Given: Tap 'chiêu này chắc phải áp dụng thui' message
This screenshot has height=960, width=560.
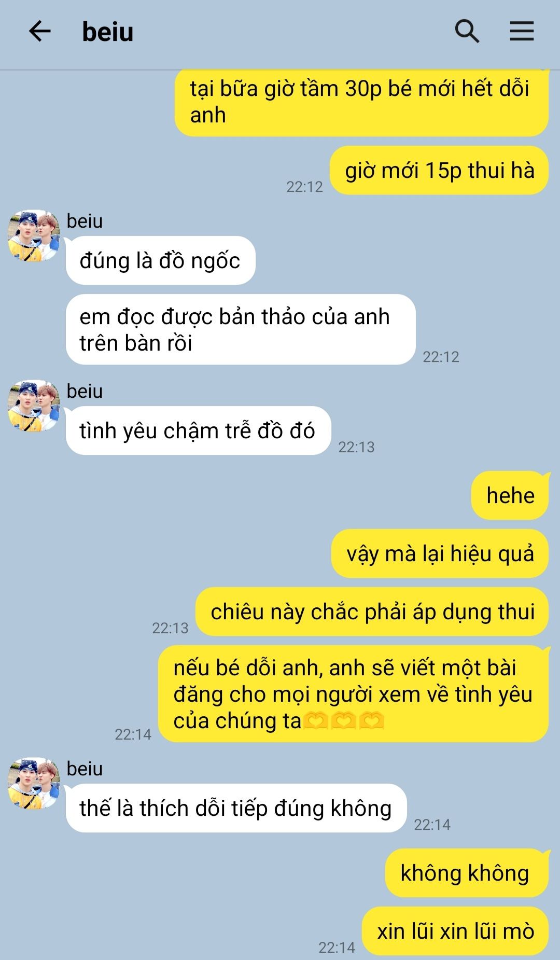Looking at the screenshot, I should [x=372, y=611].
